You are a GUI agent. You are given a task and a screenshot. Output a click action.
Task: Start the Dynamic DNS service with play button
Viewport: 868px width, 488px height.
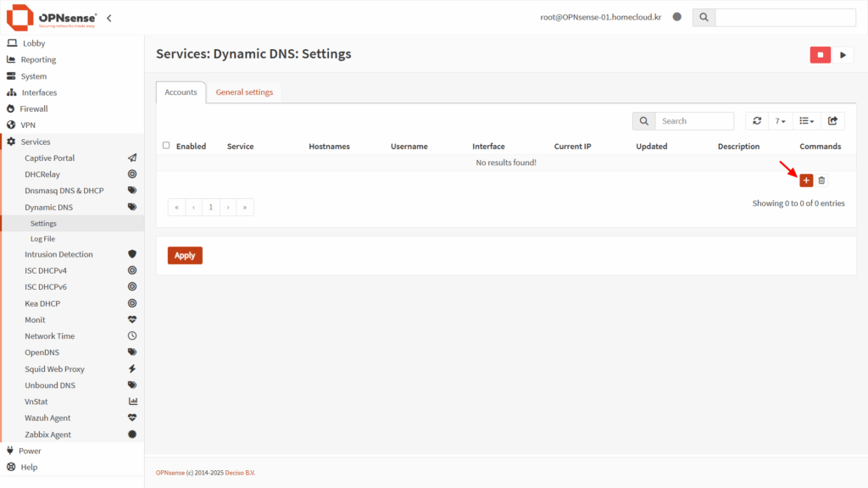pos(843,55)
